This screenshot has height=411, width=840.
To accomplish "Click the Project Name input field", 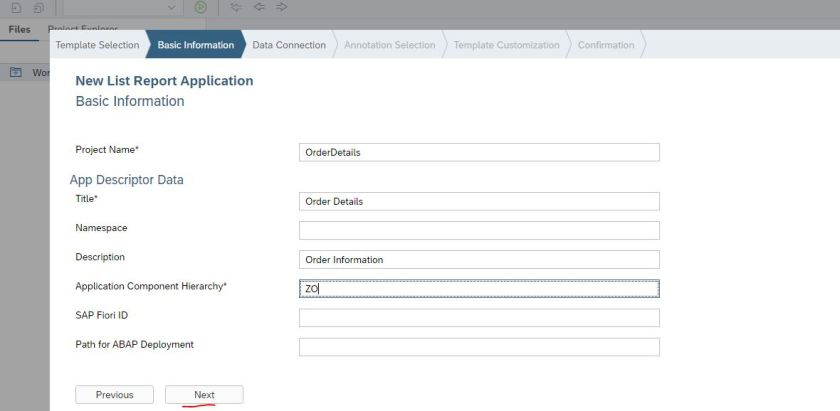I will (479, 152).
